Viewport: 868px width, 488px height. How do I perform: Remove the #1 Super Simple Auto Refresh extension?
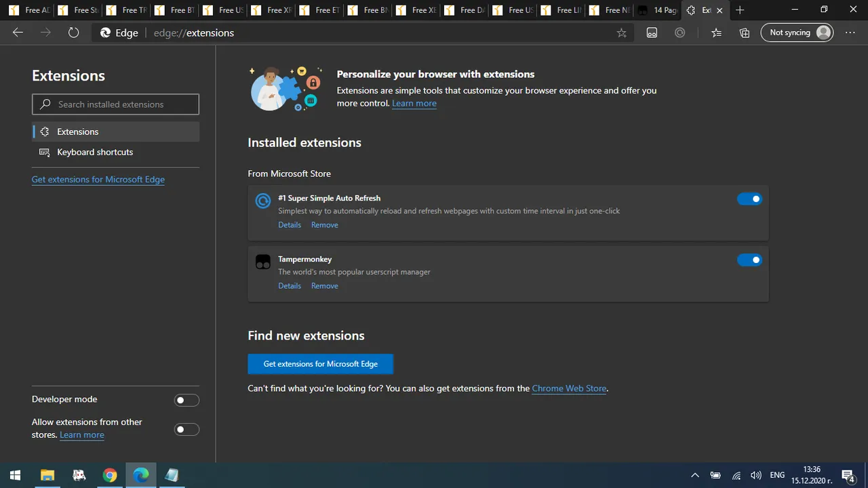coord(324,224)
